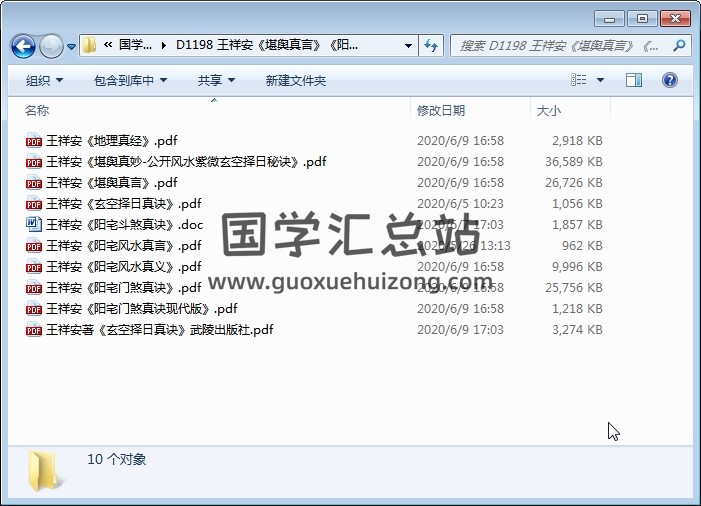Open the recent pages dropdown arrow
The image size is (701, 506).
72,46
